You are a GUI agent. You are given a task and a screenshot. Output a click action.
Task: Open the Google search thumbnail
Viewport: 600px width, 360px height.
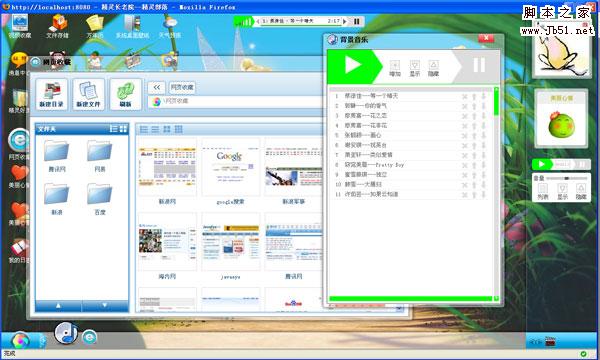(x=230, y=167)
